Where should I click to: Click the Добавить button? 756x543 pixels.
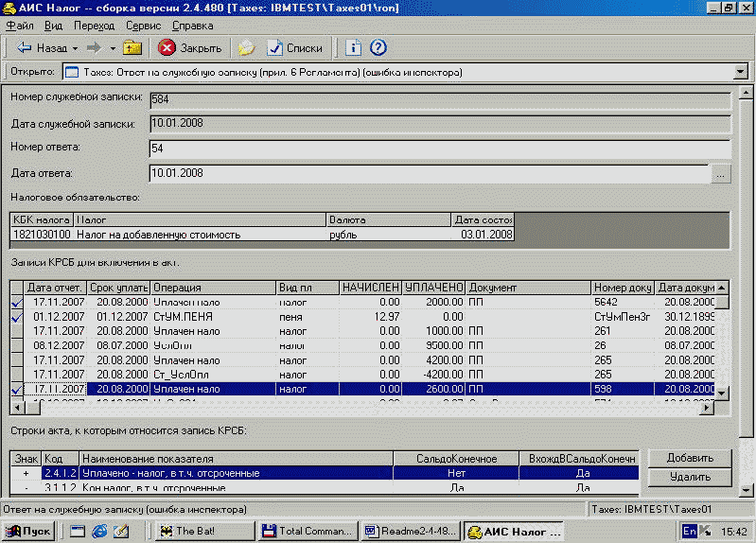691,458
